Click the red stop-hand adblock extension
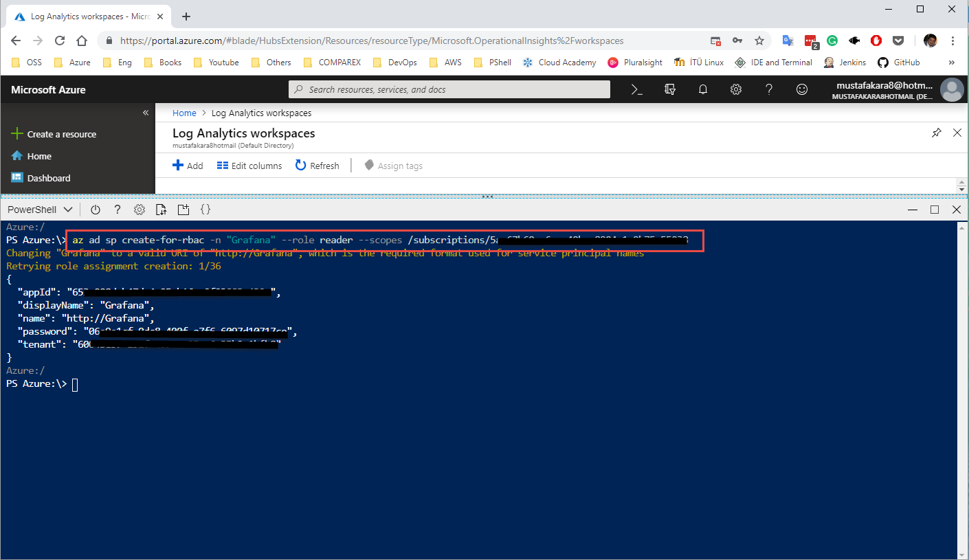The width and height of the screenshot is (969, 560). [876, 41]
